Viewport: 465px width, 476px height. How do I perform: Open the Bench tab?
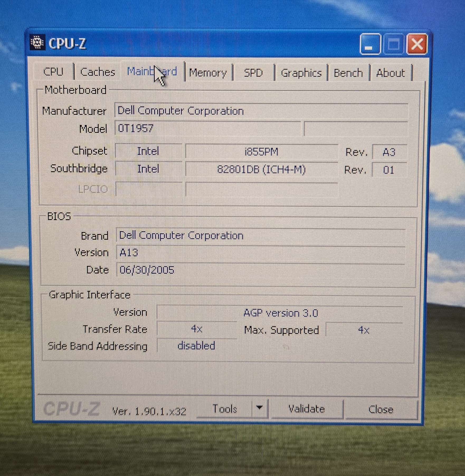point(348,73)
